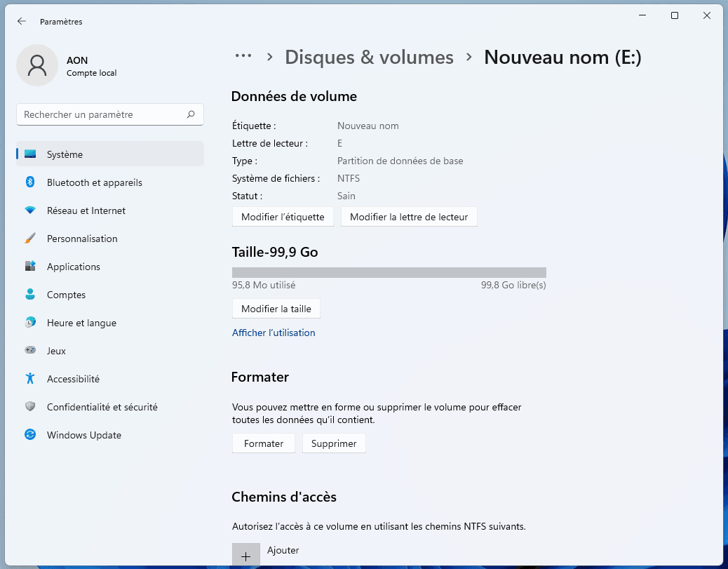Image resolution: width=728 pixels, height=569 pixels.
Task: Click the Taille-99,9 Go heading
Action: click(275, 252)
